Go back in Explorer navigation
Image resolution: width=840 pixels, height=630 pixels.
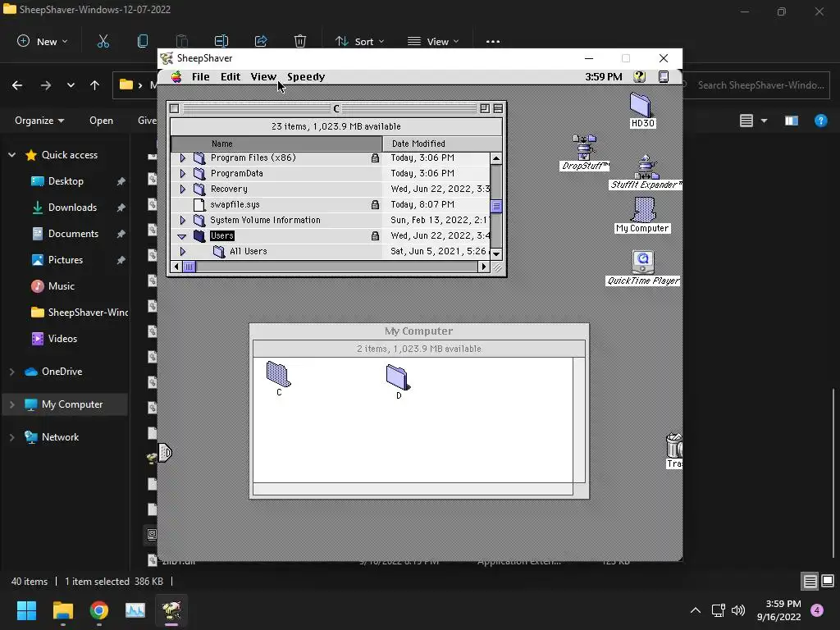[17, 85]
